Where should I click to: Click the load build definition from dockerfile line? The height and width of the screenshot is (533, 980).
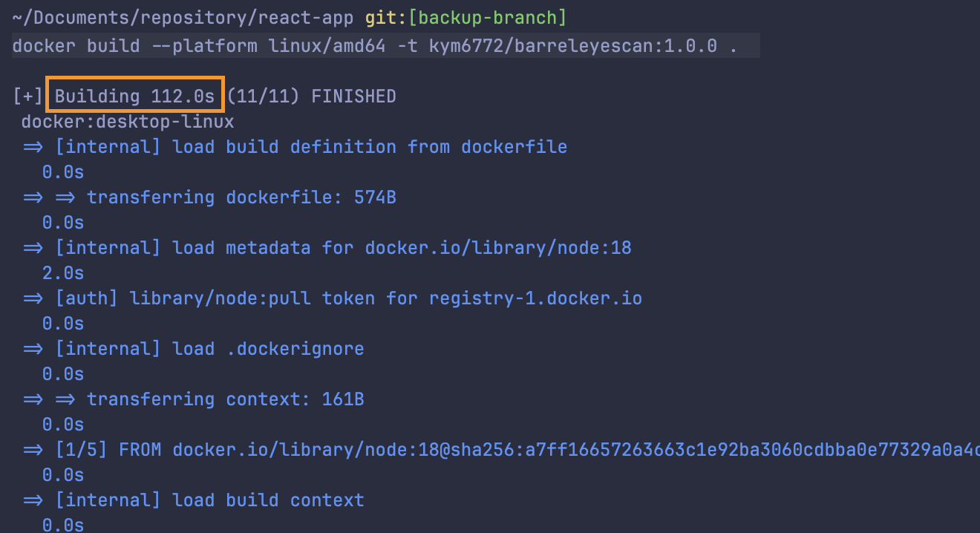(312, 147)
